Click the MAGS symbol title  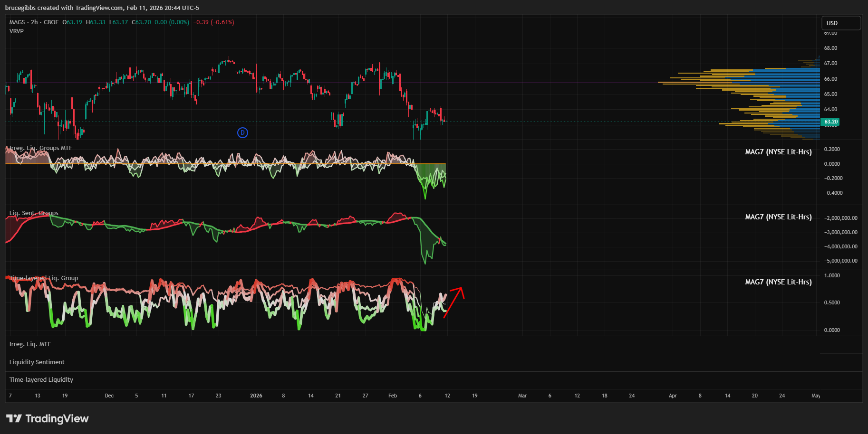coord(17,22)
